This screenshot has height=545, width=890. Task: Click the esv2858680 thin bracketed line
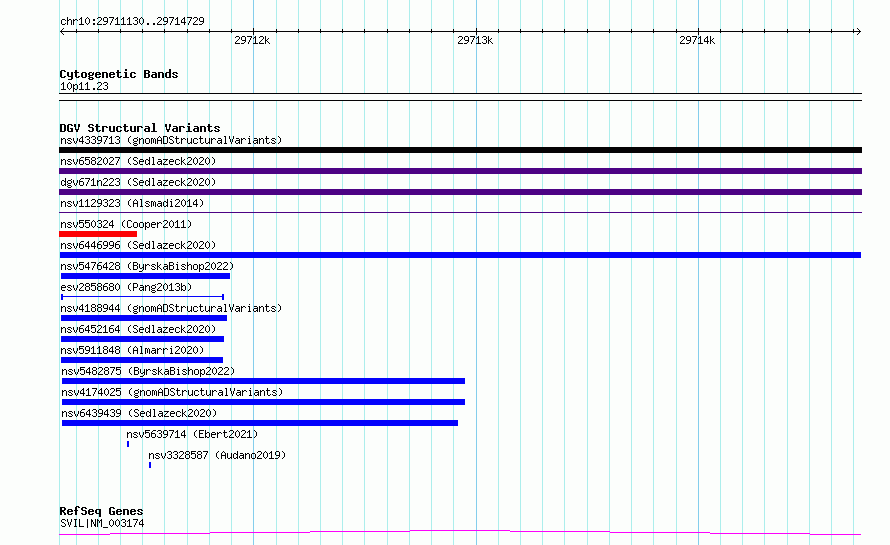tap(142, 297)
